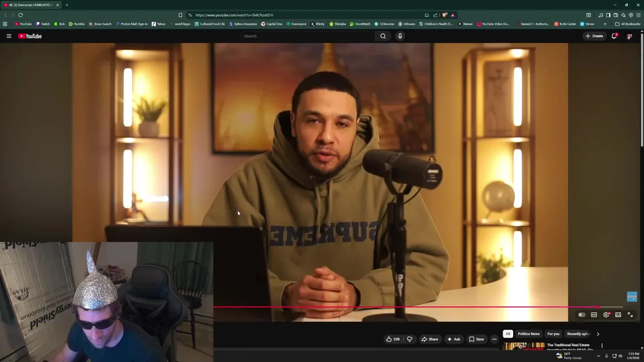Go to YouTube home via logo
The height and width of the screenshot is (362, 644).
pyautogui.click(x=30, y=36)
